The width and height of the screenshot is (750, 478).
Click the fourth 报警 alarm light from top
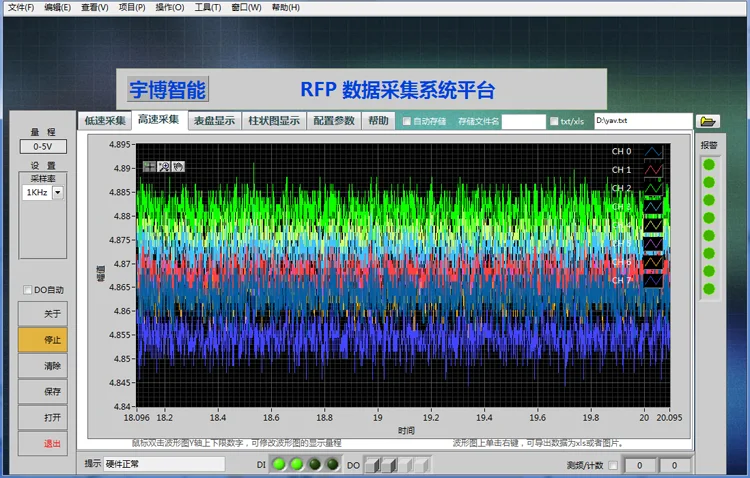pyautogui.click(x=709, y=218)
